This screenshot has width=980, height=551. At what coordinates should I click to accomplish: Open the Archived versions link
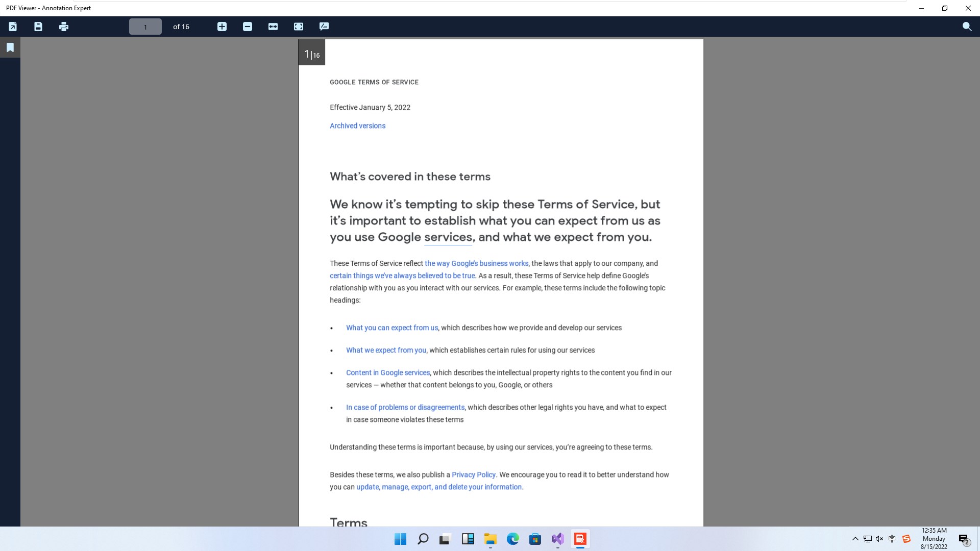coord(357,126)
